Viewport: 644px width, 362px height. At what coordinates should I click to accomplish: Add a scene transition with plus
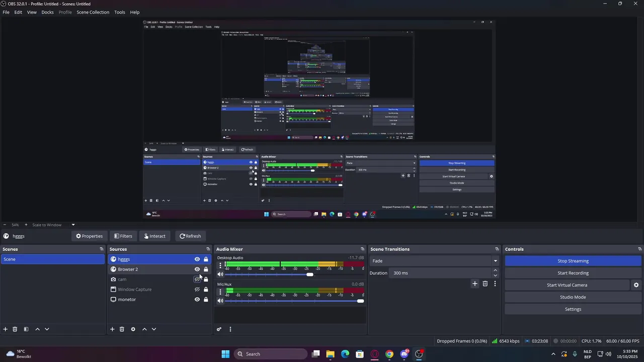[x=474, y=284]
